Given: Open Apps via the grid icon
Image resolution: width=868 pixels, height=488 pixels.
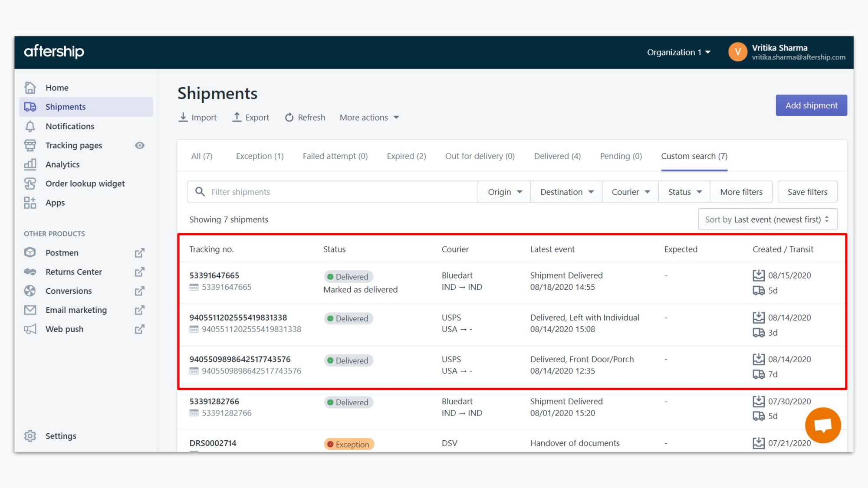Looking at the screenshot, I should [30, 203].
